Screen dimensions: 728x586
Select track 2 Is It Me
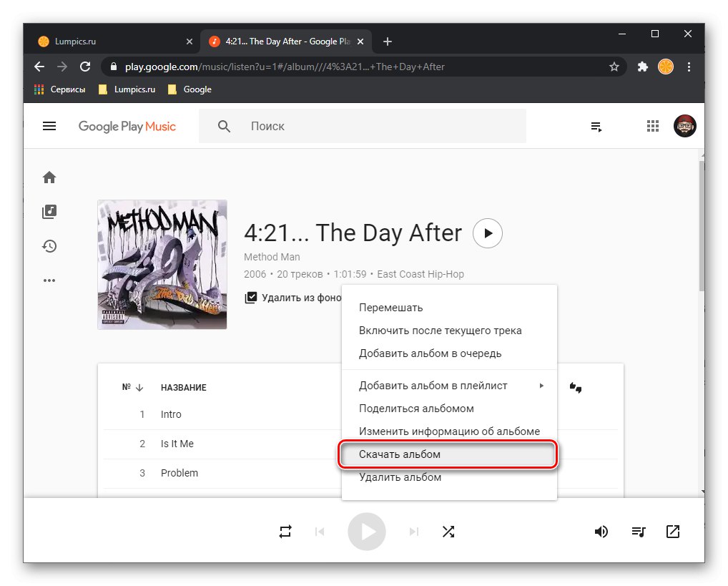pyautogui.click(x=177, y=444)
